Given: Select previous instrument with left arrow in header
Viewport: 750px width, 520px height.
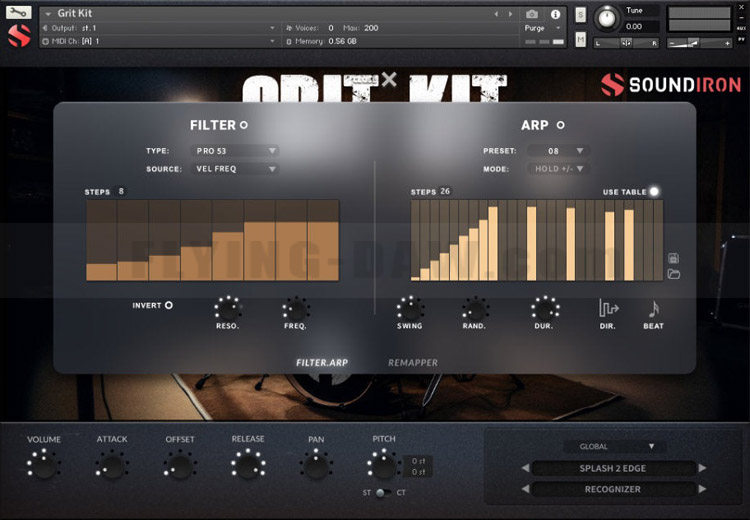Looking at the screenshot, I should [x=496, y=14].
